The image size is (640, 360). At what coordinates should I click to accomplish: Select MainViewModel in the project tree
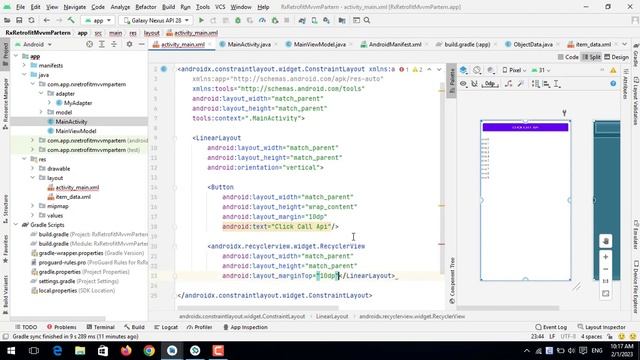(x=76, y=131)
